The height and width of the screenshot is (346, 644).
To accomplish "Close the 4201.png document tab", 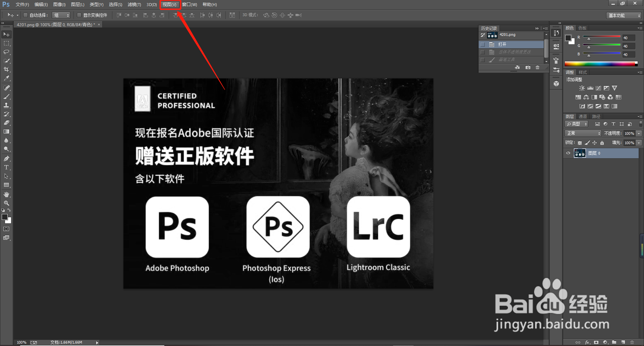I will [x=99, y=24].
